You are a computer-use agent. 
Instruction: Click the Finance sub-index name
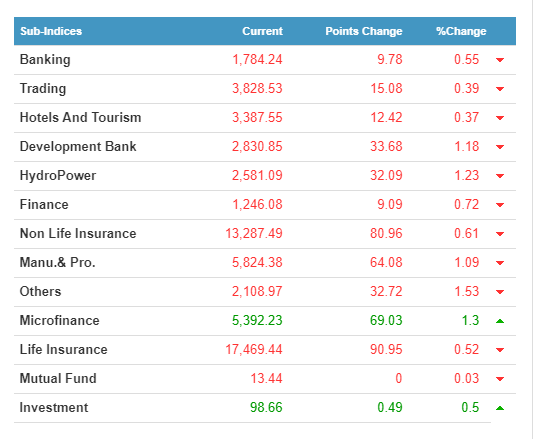[44, 205]
